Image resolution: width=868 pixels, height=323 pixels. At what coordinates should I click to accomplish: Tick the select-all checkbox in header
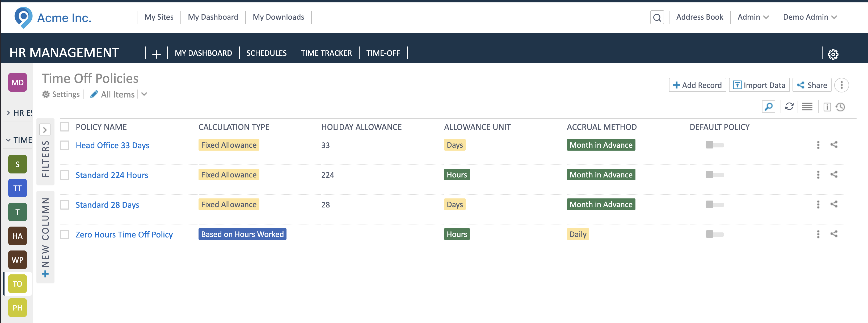65,127
